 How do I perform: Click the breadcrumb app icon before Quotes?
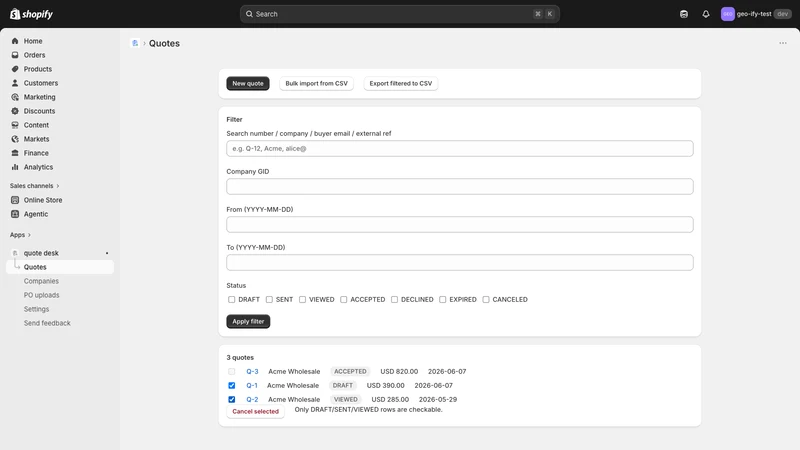coord(135,43)
